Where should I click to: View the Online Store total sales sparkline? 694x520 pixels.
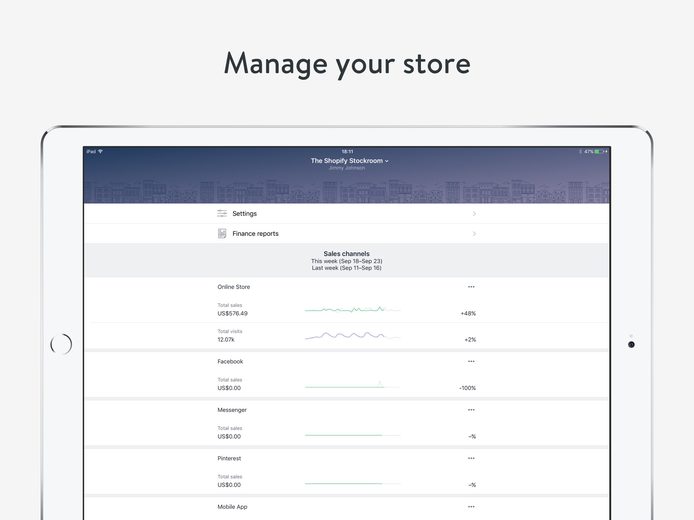click(352, 309)
